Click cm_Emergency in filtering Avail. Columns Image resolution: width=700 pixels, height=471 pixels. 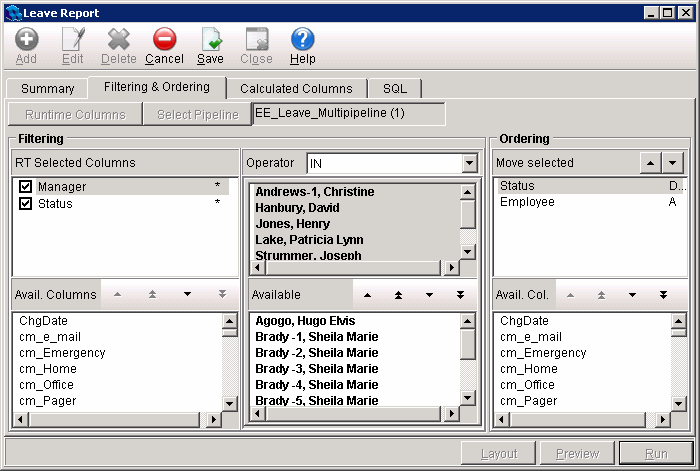tap(62, 353)
